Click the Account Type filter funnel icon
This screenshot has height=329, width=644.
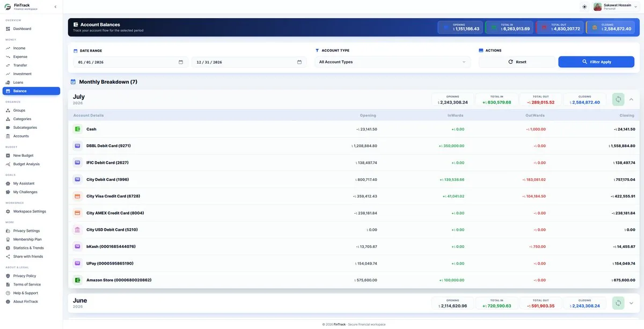[x=317, y=50]
